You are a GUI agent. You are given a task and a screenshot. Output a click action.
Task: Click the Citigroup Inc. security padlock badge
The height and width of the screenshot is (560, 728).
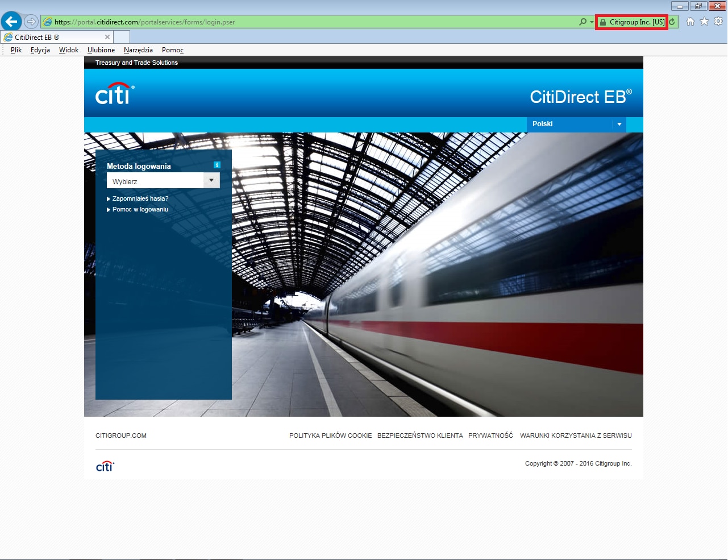pyautogui.click(x=631, y=22)
